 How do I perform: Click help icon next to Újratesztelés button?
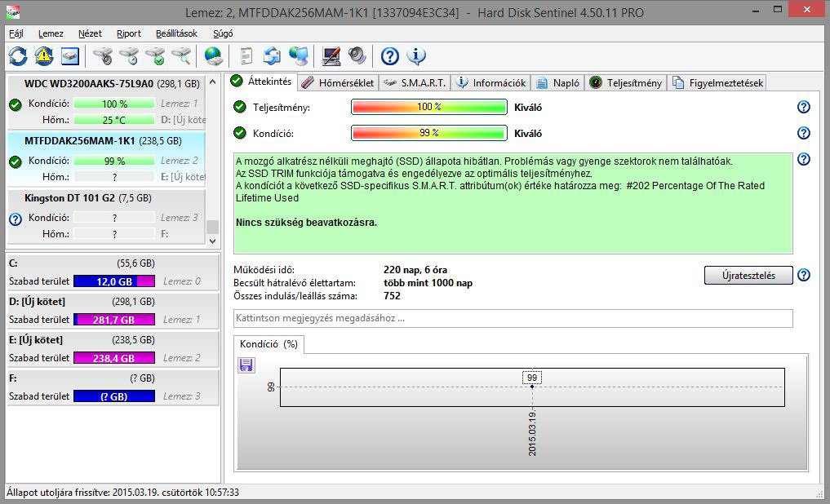(x=804, y=275)
